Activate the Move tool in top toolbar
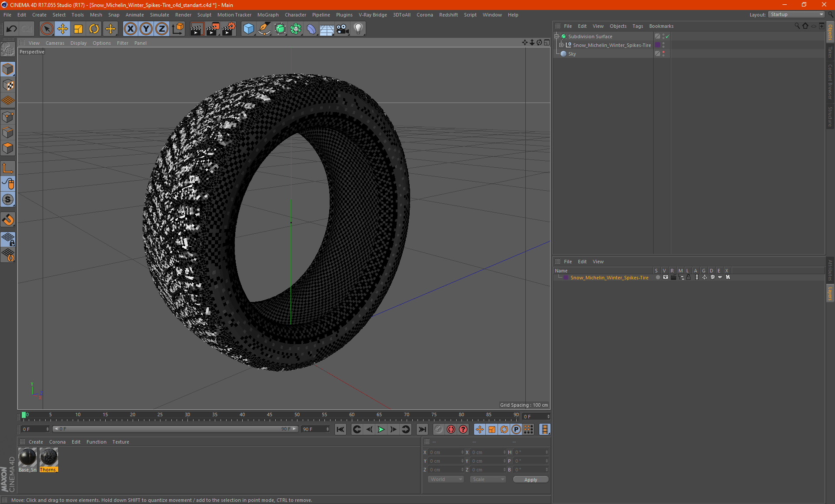This screenshot has height=504, width=835. point(63,29)
